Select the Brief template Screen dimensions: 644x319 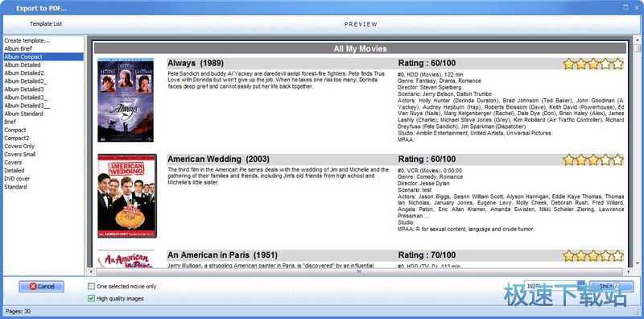tap(10, 122)
